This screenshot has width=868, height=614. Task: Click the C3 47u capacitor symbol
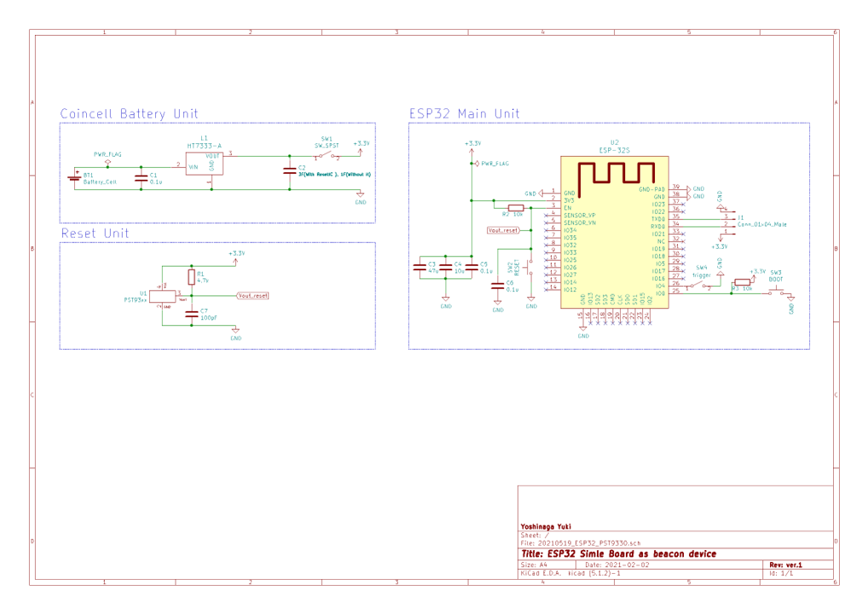coord(420,268)
